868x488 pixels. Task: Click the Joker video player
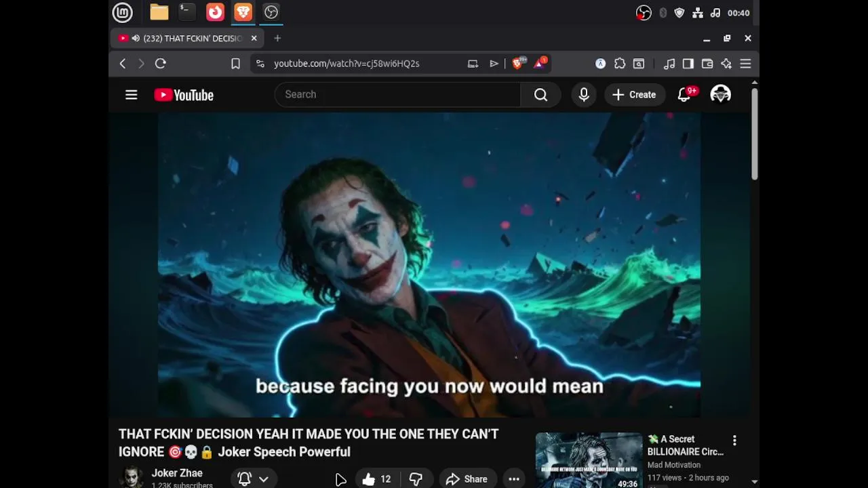(x=429, y=264)
